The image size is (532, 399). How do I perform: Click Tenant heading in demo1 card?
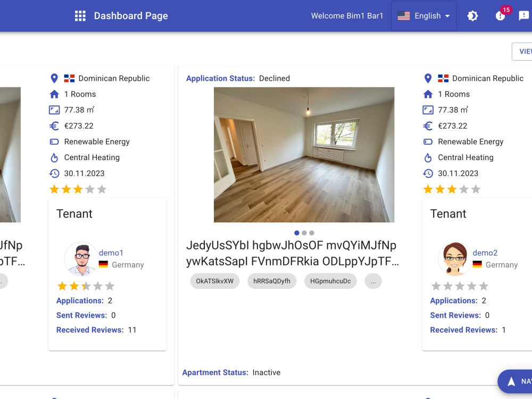coord(74,214)
